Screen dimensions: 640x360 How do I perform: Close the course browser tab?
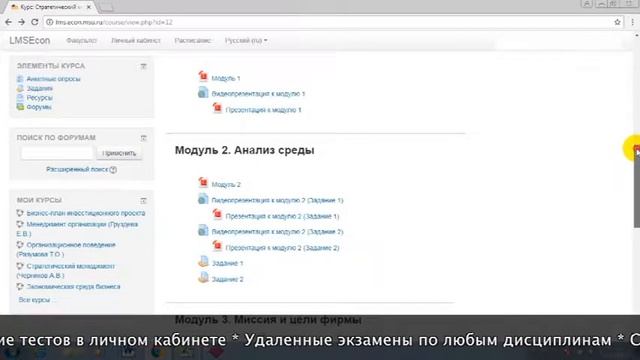(89, 7)
